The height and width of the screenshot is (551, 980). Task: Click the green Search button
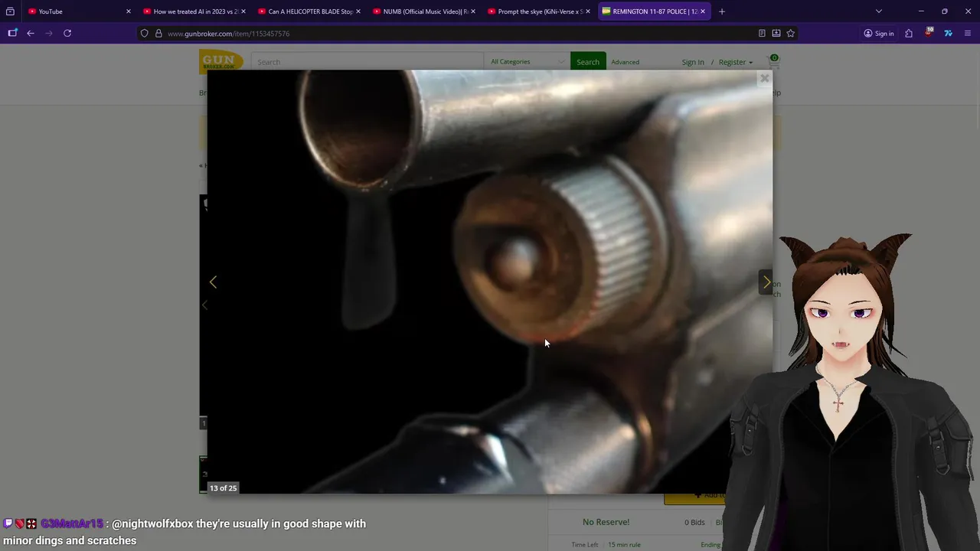click(x=588, y=62)
